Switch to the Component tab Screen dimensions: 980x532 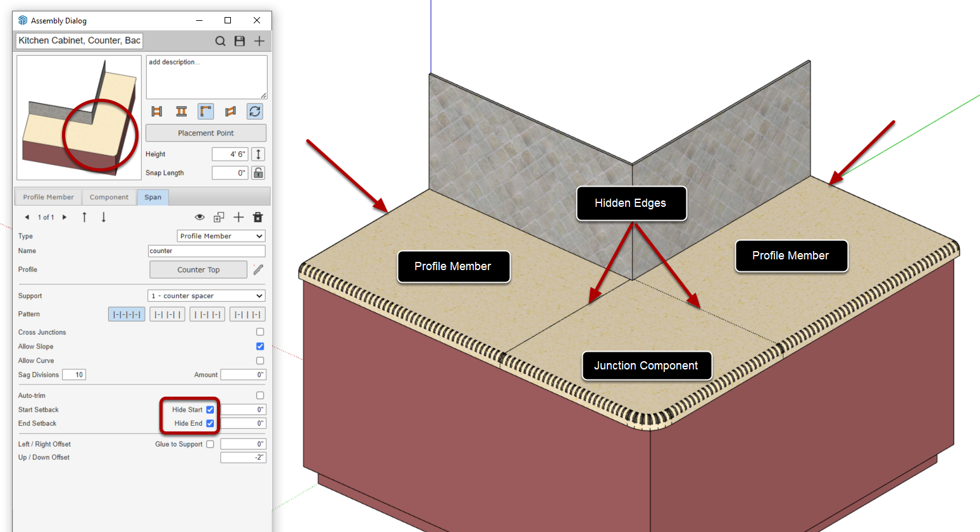(x=109, y=197)
